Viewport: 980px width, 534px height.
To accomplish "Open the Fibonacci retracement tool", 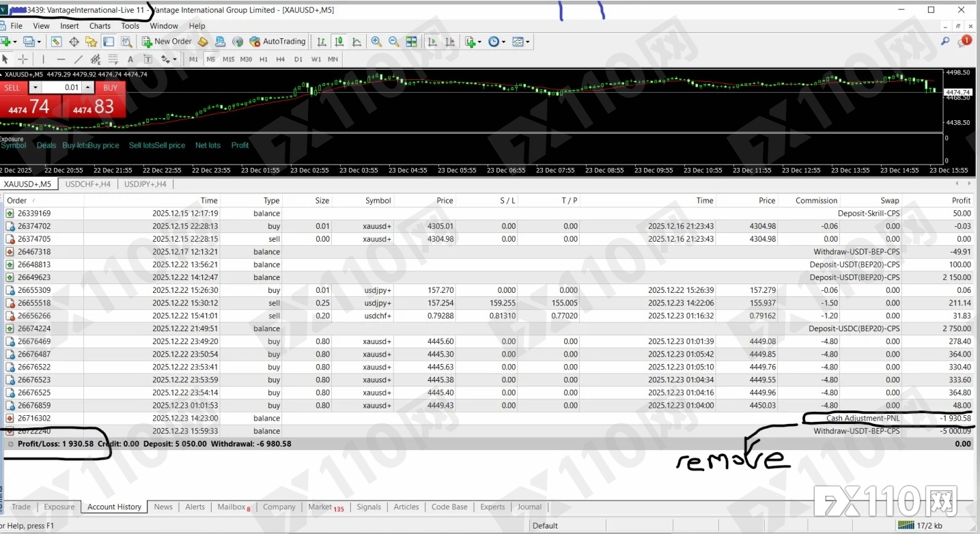I will coord(111,59).
